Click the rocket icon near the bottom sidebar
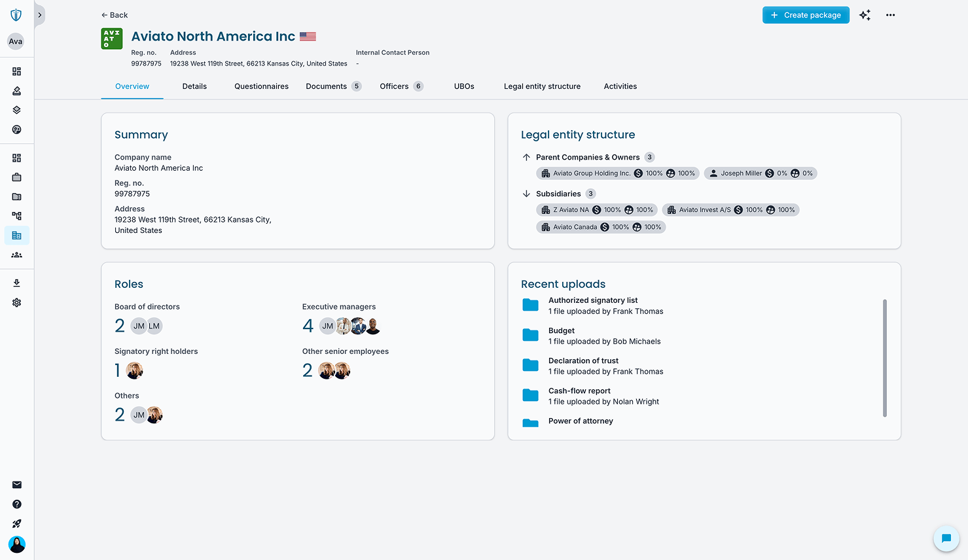The height and width of the screenshot is (560, 968). tap(16, 523)
